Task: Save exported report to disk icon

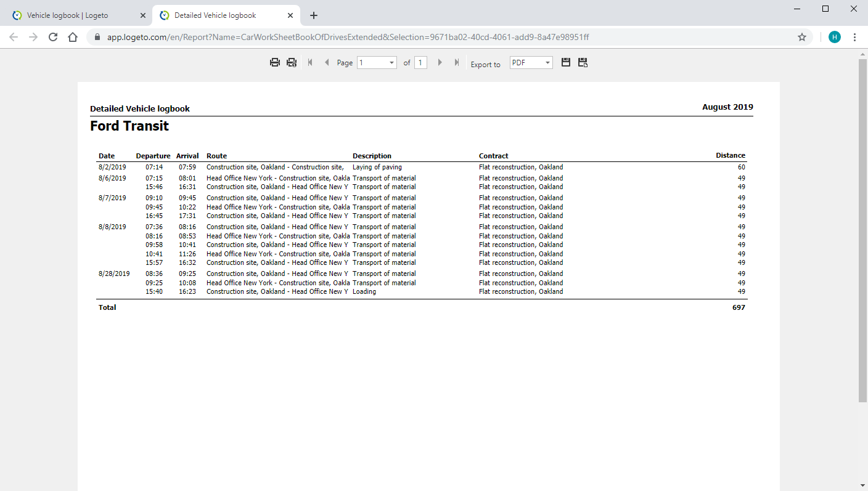Action: (x=566, y=62)
